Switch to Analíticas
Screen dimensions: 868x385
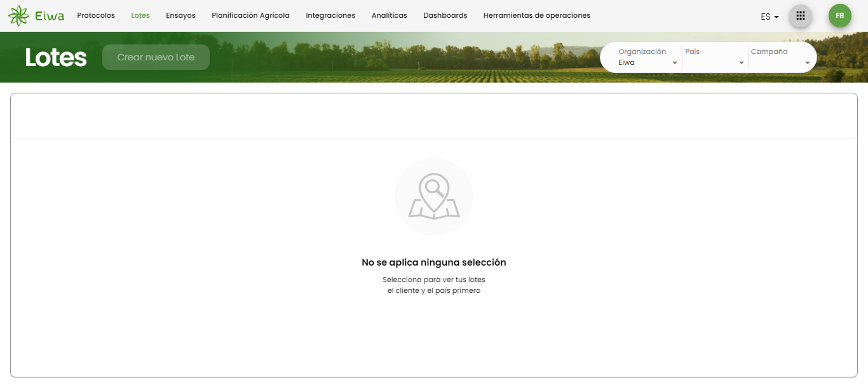[389, 15]
